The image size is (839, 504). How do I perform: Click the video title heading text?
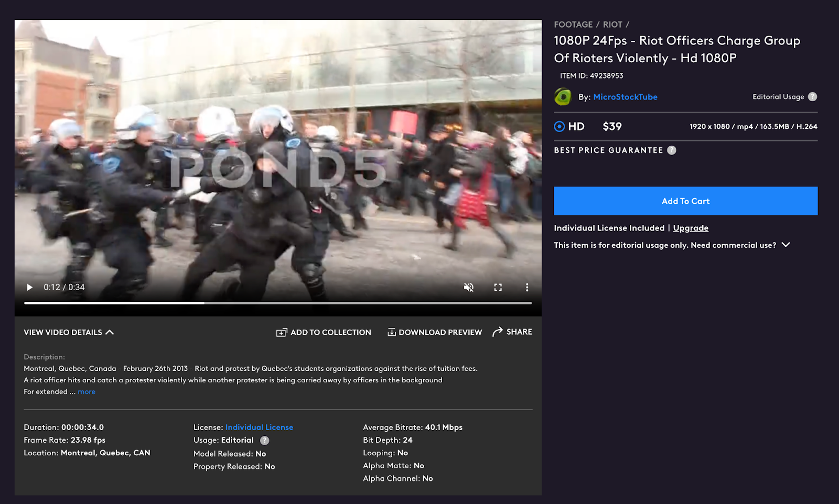677,49
